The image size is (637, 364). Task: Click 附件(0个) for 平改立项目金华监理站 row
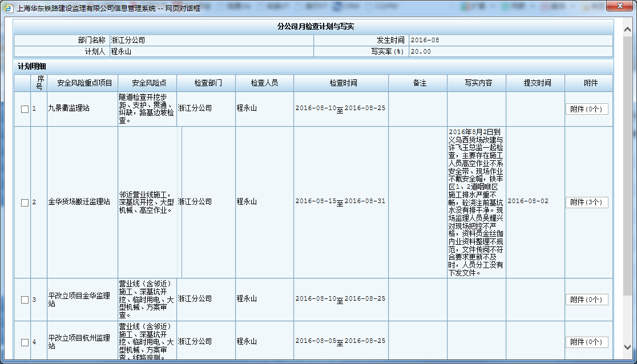coord(586,300)
